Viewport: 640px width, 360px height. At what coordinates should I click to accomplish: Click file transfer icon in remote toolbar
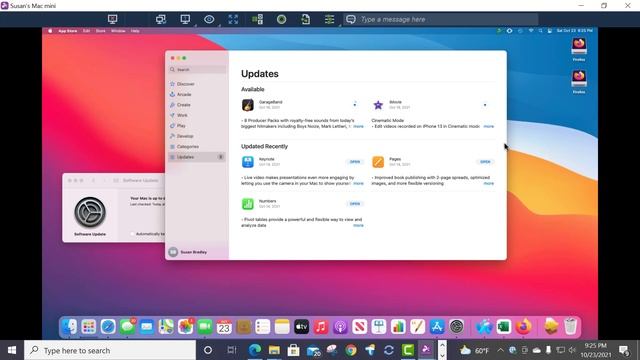[305, 19]
